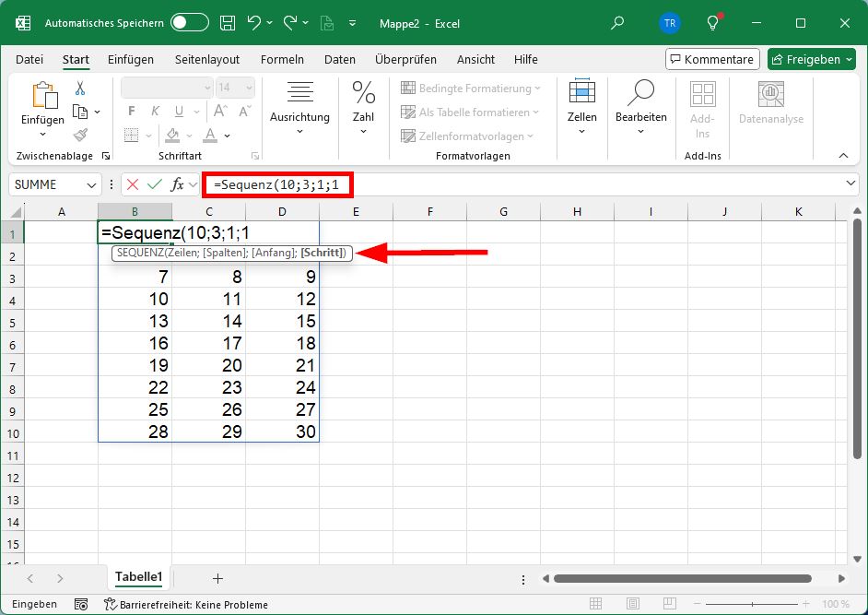Switch to the Formeln ribbon tab
Viewport: 868px width, 615px height.
pos(282,59)
